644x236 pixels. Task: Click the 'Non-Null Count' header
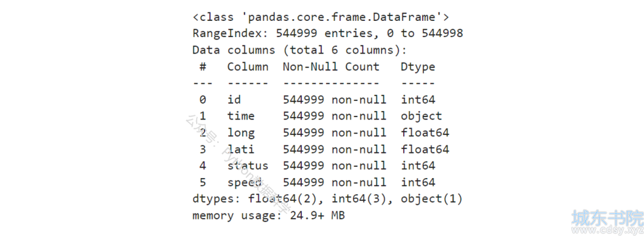pos(331,67)
